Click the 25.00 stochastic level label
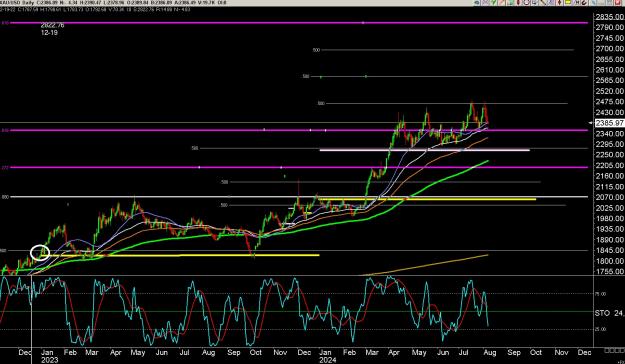Screen dimensions: 625x364 pyautogui.click(x=600, y=329)
